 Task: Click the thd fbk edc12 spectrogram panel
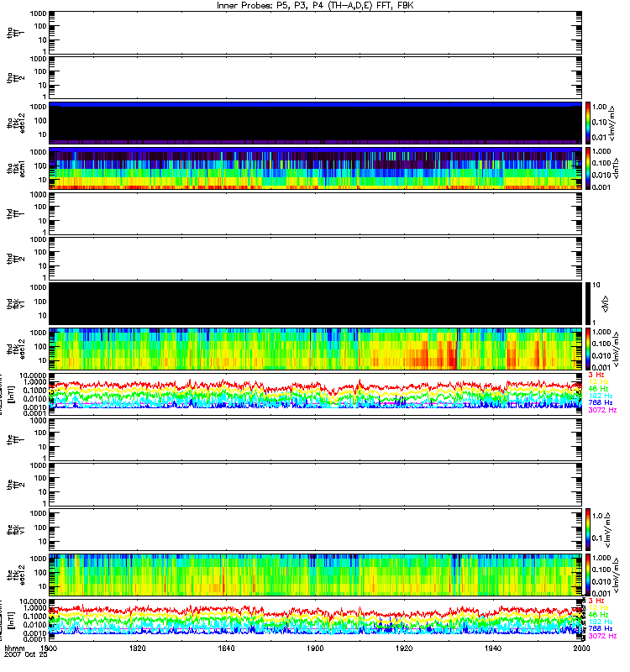coord(314,349)
